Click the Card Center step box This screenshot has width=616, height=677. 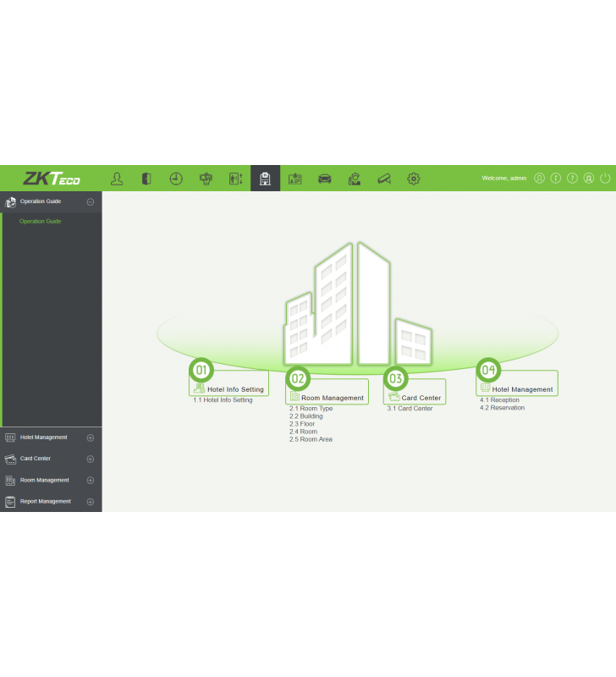pos(415,392)
